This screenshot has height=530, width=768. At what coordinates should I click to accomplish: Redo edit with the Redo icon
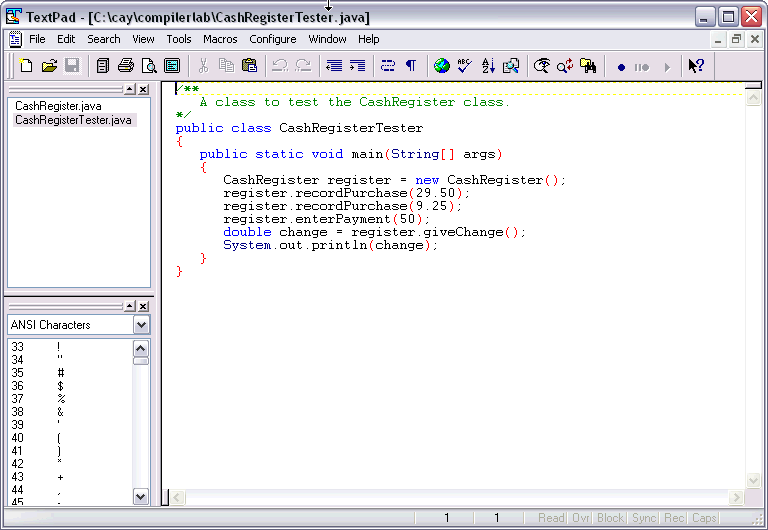point(304,66)
